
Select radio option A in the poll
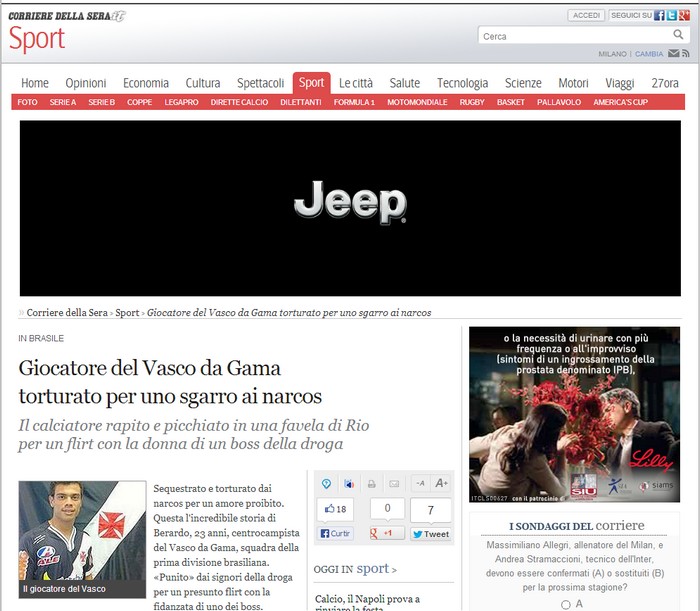point(566,604)
